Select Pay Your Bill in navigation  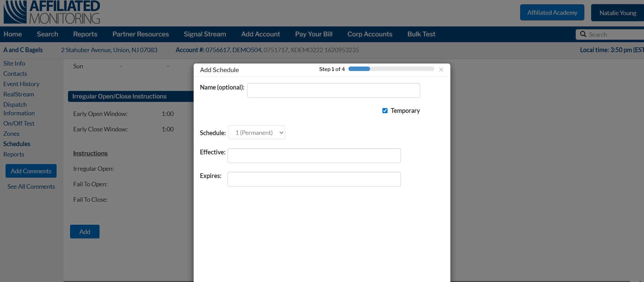(x=313, y=34)
